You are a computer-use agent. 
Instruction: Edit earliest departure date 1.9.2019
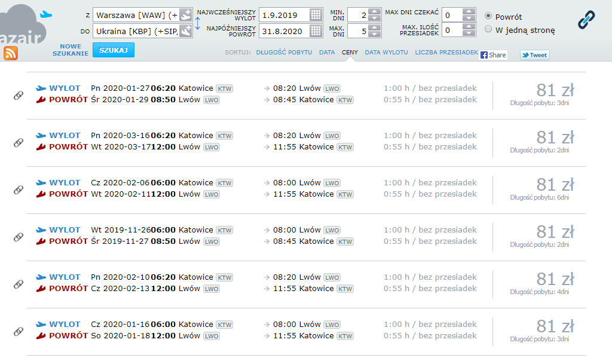point(285,15)
